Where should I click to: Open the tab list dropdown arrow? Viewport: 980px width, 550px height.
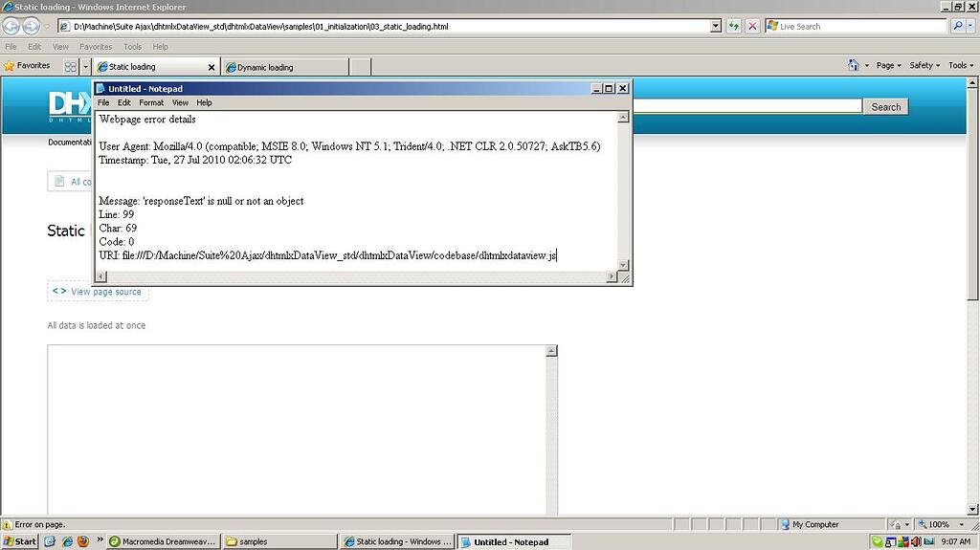pos(85,66)
